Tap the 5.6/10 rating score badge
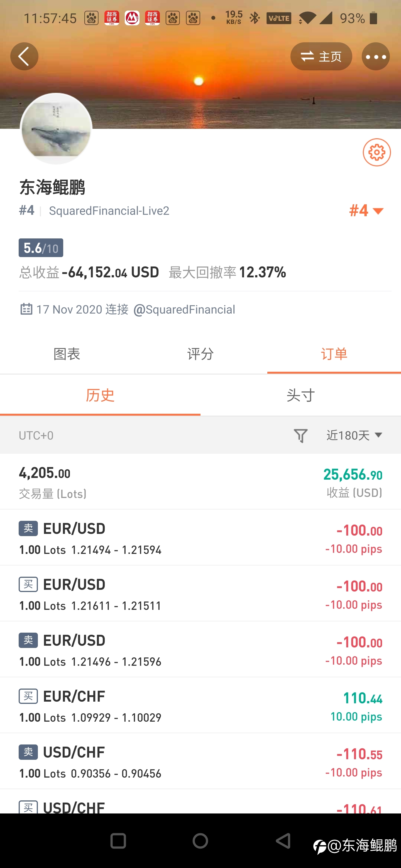401x868 pixels. click(41, 248)
